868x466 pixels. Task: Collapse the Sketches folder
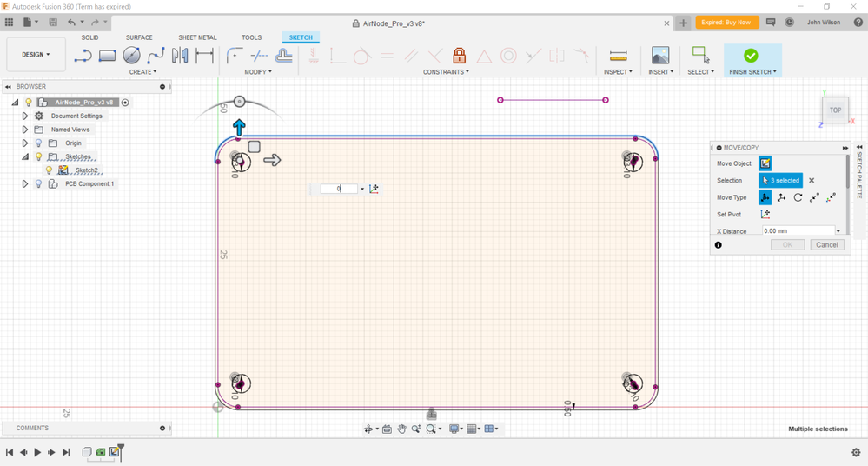coord(25,156)
